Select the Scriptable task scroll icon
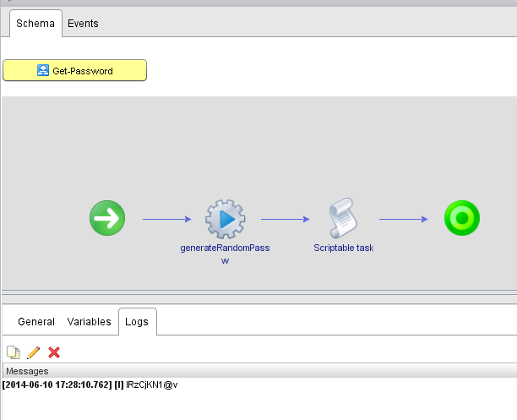Image resolution: width=517 pixels, height=420 pixels. (343, 218)
